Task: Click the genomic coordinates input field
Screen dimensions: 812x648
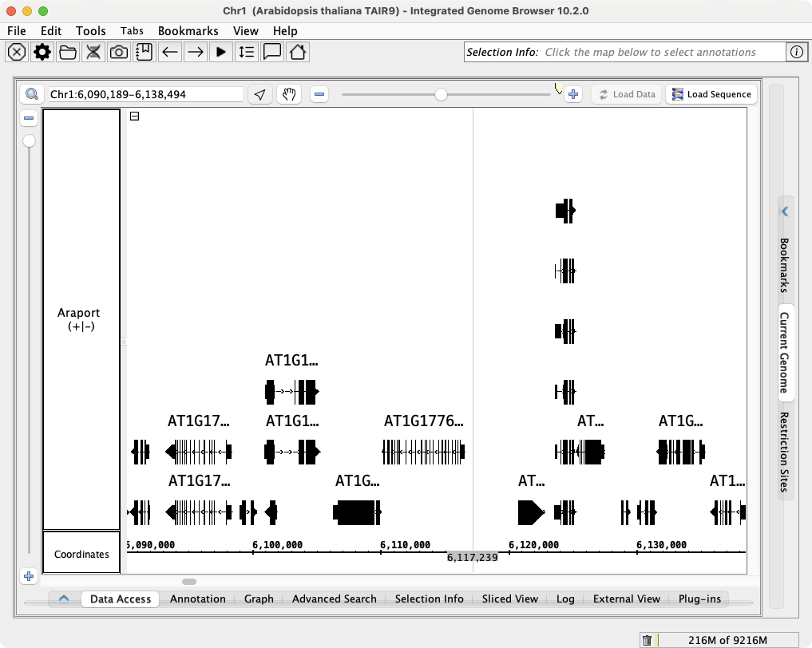Action: pos(145,94)
